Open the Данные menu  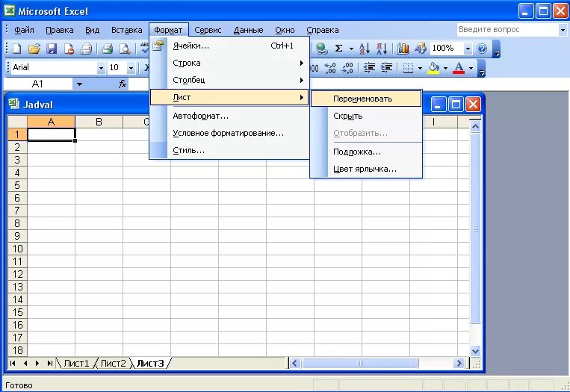tap(248, 30)
